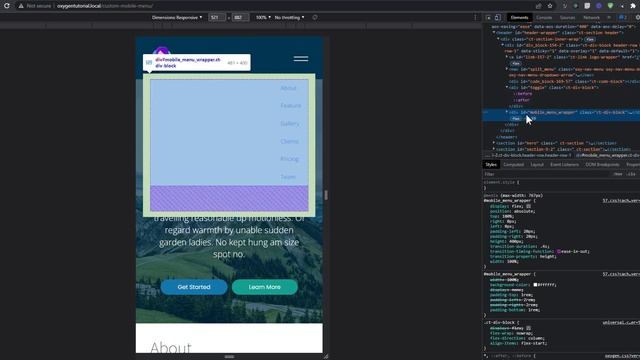Screen dimensions: 640x360
Task: Collapse the toggle div node
Action: (x=507, y=87)
